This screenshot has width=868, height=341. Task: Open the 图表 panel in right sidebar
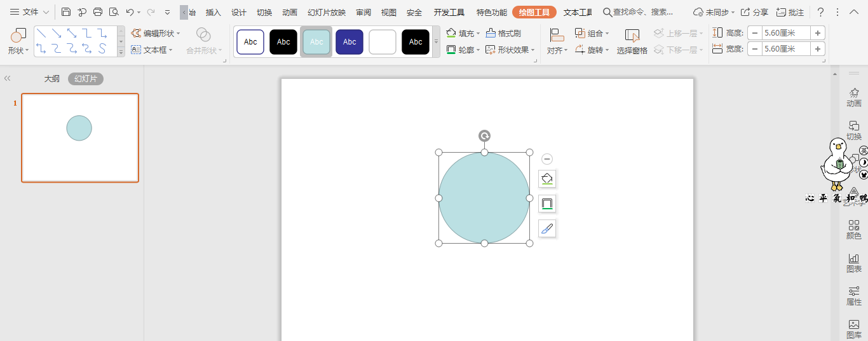[x=854, y=263]
